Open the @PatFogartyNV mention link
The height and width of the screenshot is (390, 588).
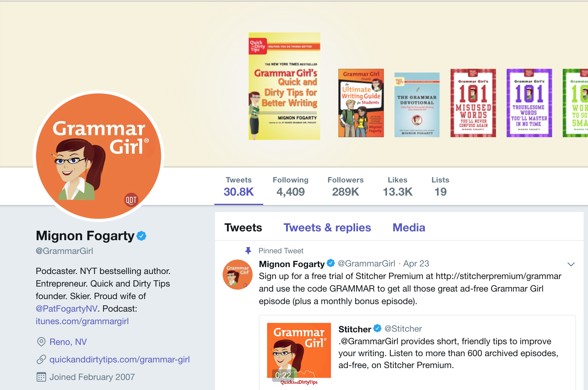tap(66, 308)
